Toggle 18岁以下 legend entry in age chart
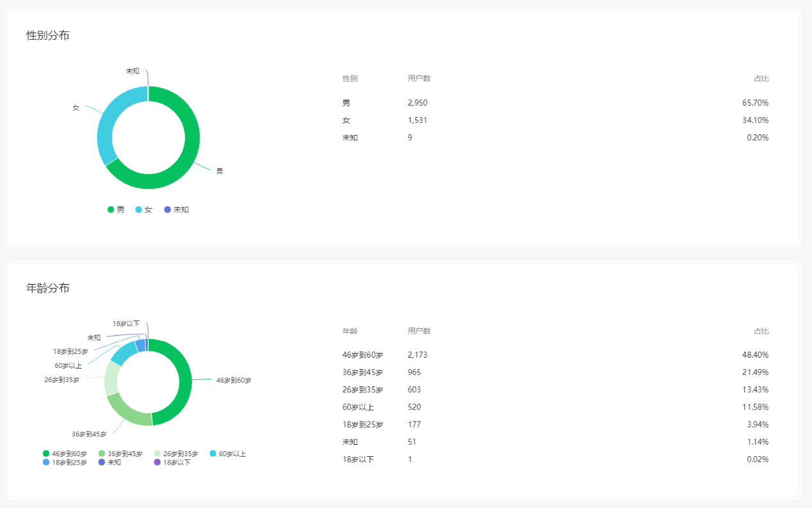 pyautogui.click(x=172, y=462)
